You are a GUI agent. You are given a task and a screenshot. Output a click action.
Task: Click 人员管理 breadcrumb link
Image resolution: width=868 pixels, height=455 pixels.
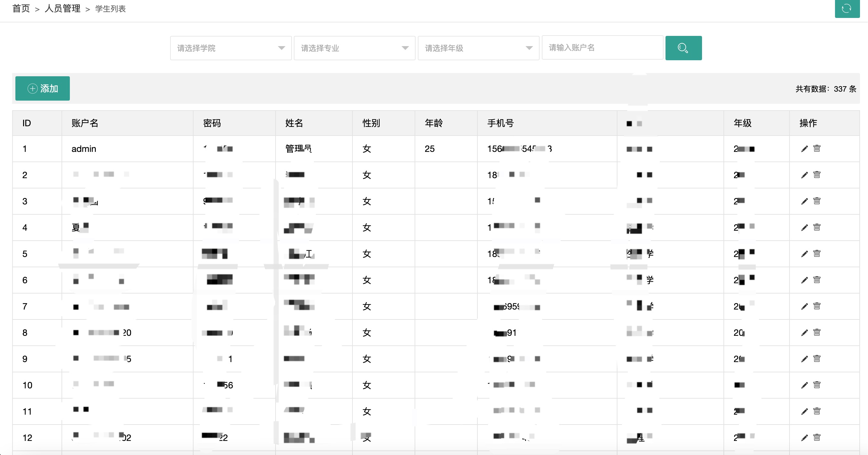point(62,8)
